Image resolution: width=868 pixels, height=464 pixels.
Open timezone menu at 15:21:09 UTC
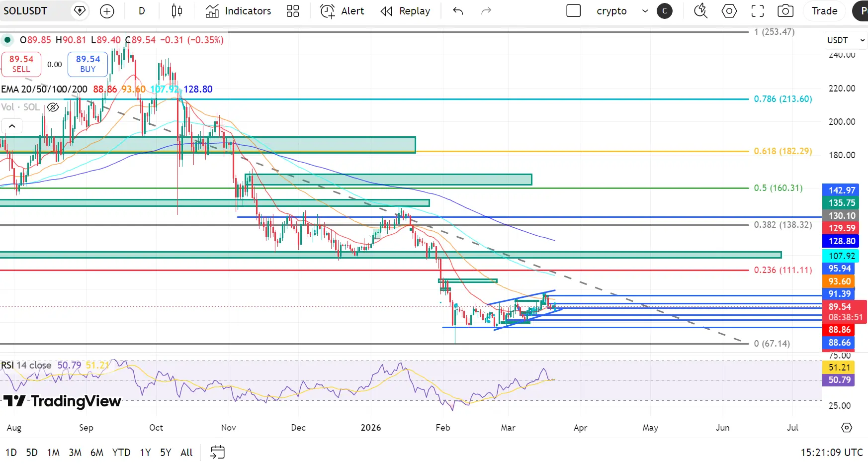click(x=831, y=452)
